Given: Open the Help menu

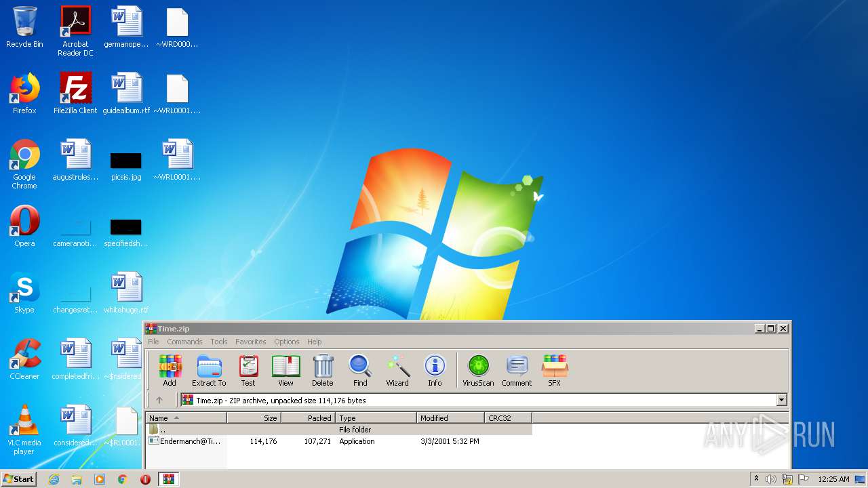Looking at the screenshot, I should pos(314,342).
